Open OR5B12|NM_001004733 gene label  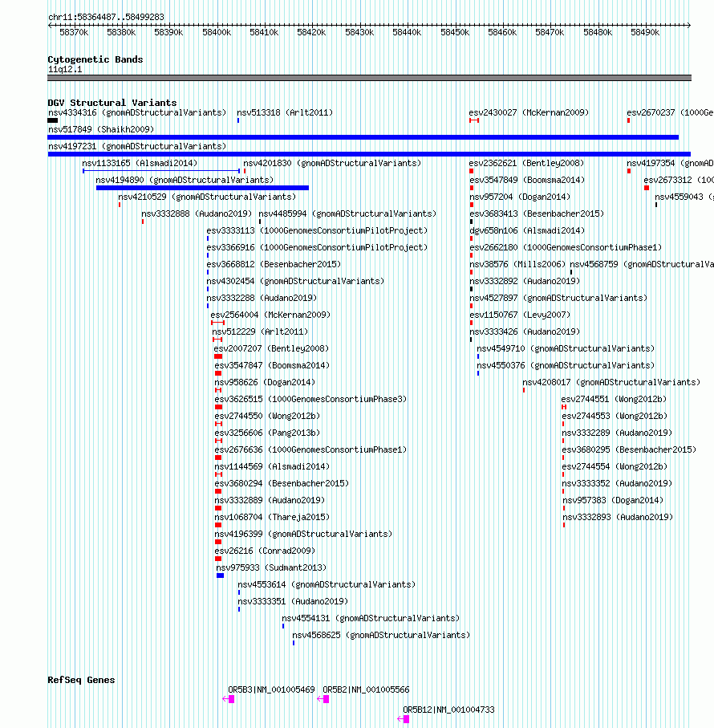click(448, 710)
